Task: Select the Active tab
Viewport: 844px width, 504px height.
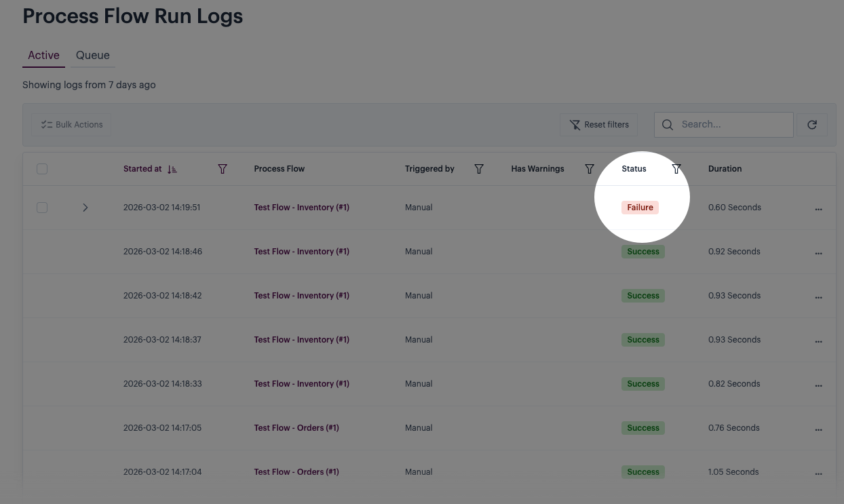Action: (43, 56)
